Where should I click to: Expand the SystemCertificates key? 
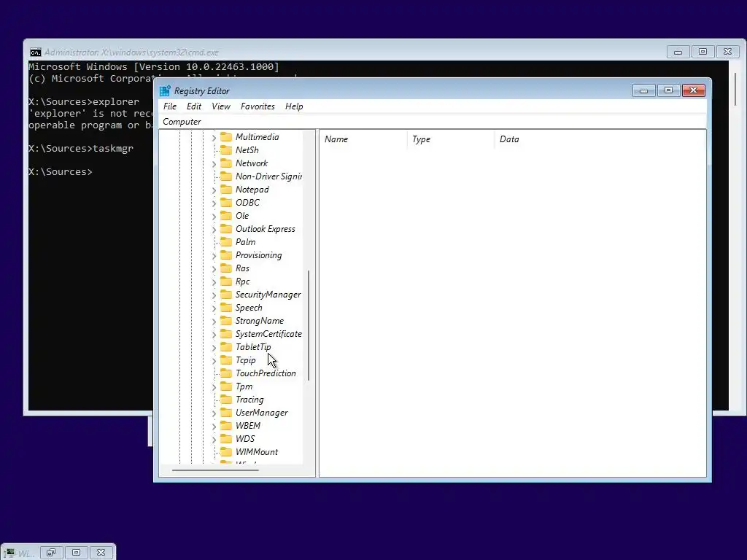214,335
